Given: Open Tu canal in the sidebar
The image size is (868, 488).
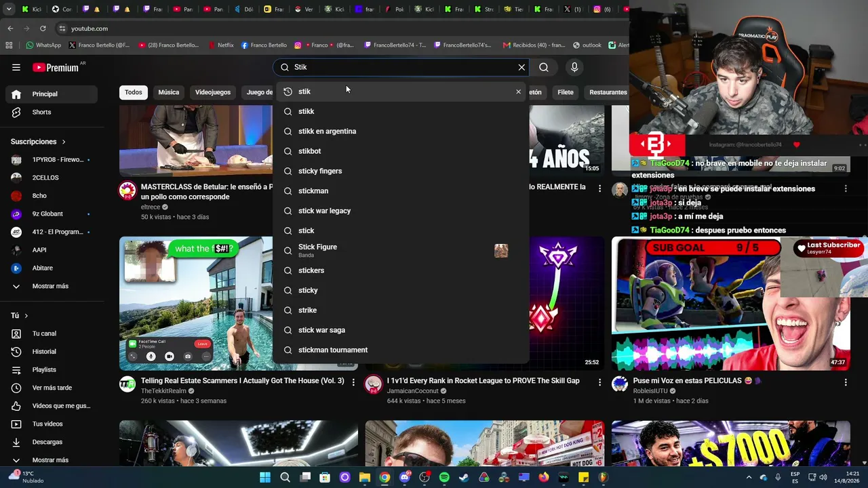Looking at the screenshot, I should [x=53, y=333].
